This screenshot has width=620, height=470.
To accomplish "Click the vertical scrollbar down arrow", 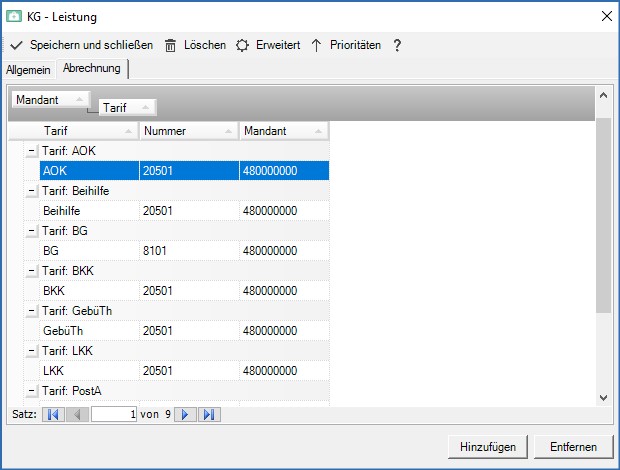I will pos(602,397).
